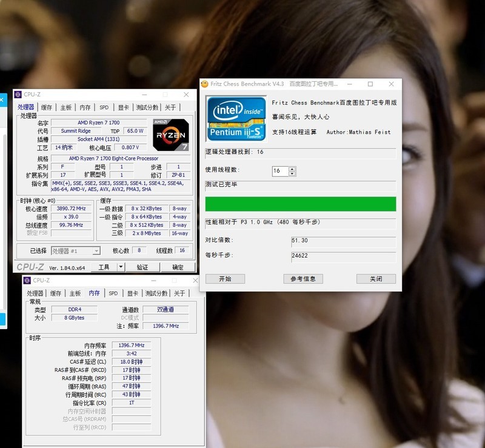
Task: Click the CPU-Z icon on the lower window title bar
Action: point(27,281)
